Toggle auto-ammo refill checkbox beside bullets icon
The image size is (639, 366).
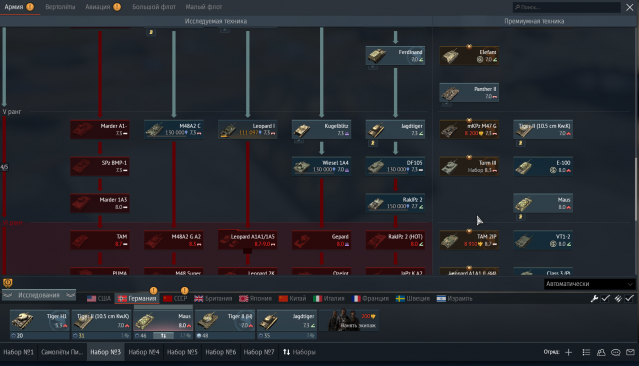tap(629, 298)
